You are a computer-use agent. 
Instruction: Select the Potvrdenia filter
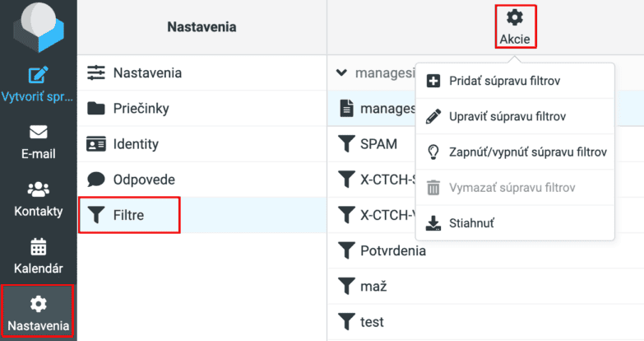485,250
